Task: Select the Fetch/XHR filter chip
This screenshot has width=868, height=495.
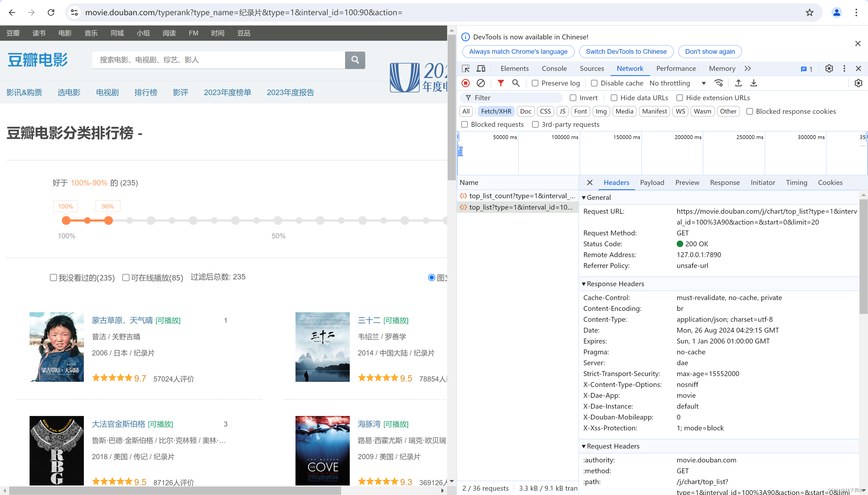Action: 496,112
